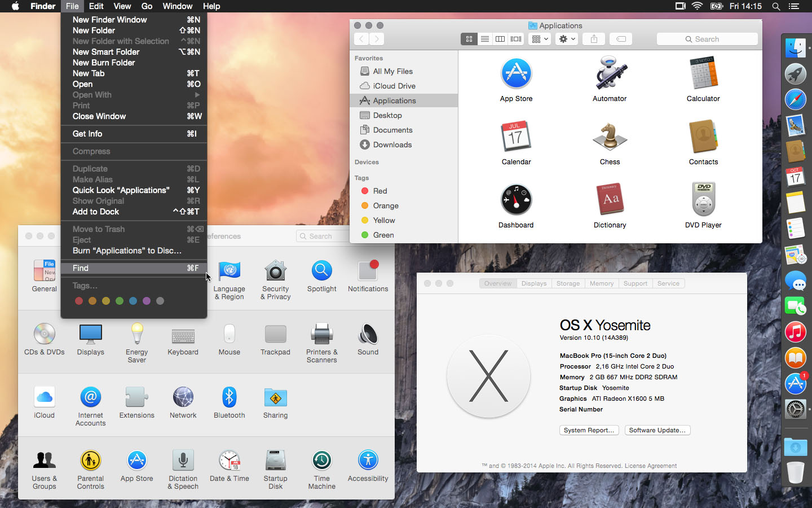The image size is (812, 508).
Task: Click Software Update button
Action: tap(657, 430)
